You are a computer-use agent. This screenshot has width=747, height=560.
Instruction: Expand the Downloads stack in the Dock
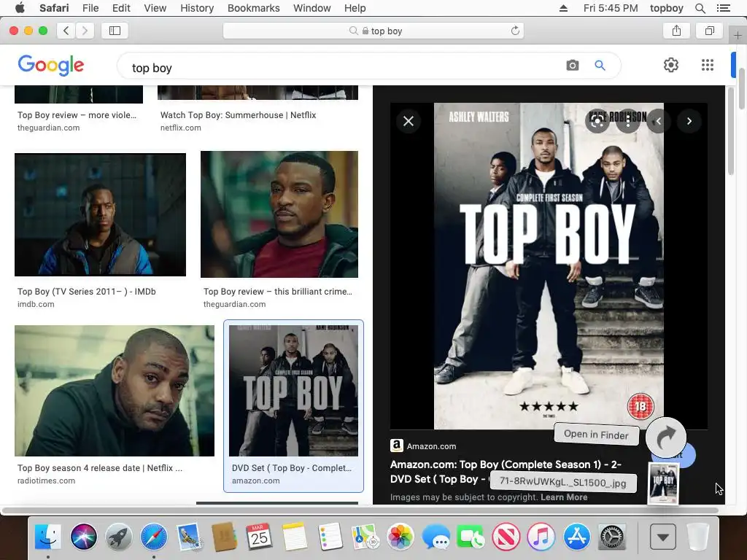click(662, 537)
